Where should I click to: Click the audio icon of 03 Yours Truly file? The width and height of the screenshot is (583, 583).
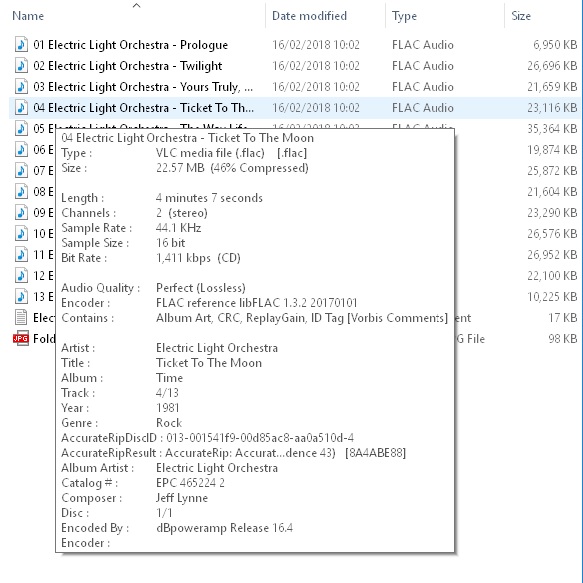21,87
